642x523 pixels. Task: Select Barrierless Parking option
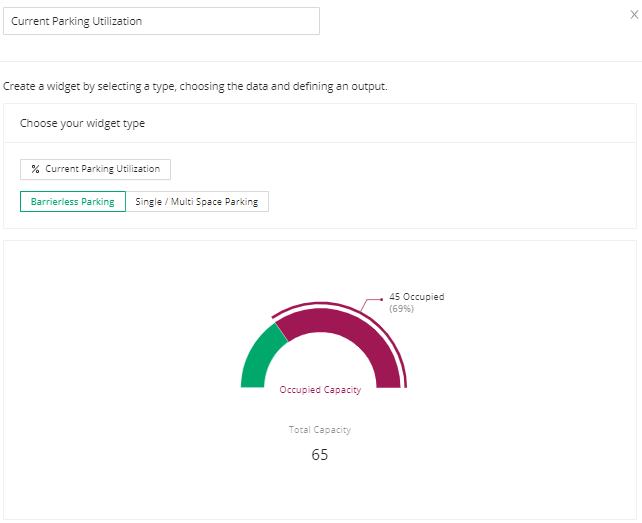pos(73,202)
